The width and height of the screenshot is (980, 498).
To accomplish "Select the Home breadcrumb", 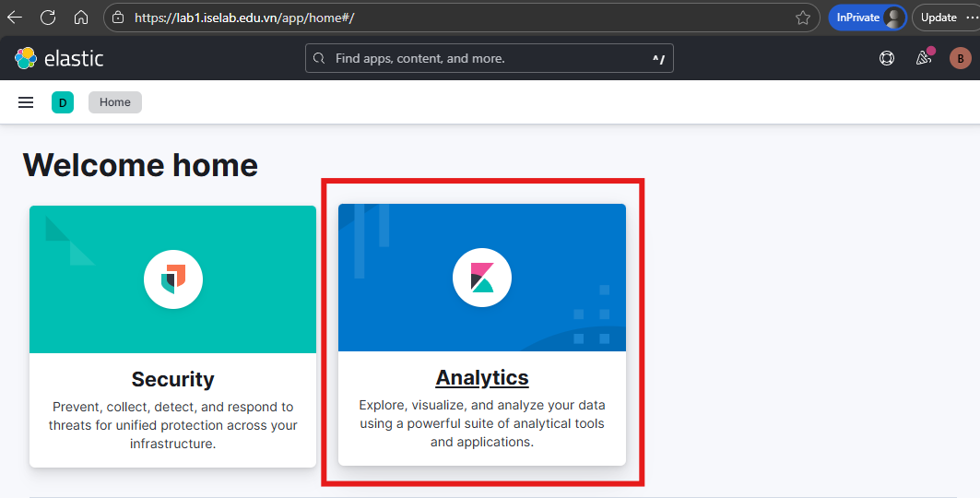I will tap(115, 102).
